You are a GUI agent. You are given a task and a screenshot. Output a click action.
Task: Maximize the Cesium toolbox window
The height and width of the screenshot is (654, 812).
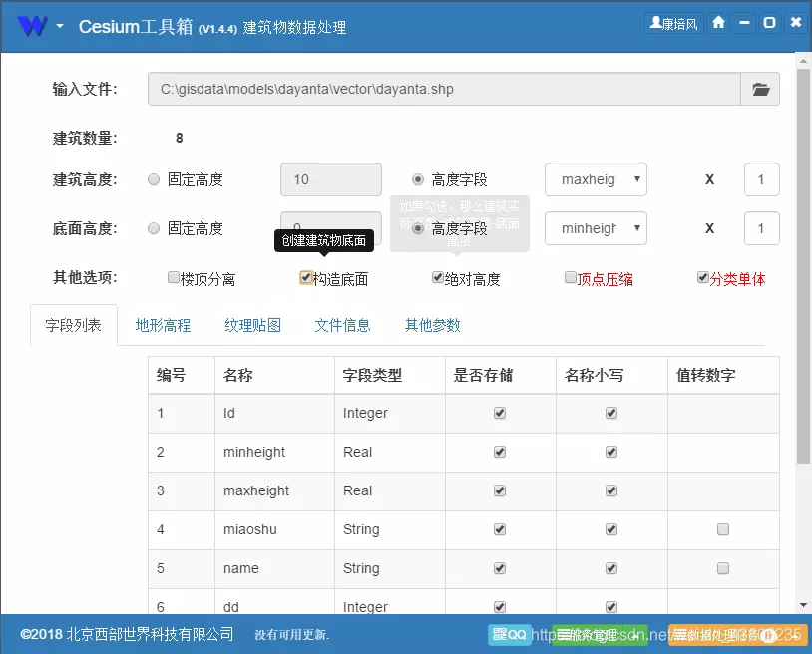coord(769,23)
